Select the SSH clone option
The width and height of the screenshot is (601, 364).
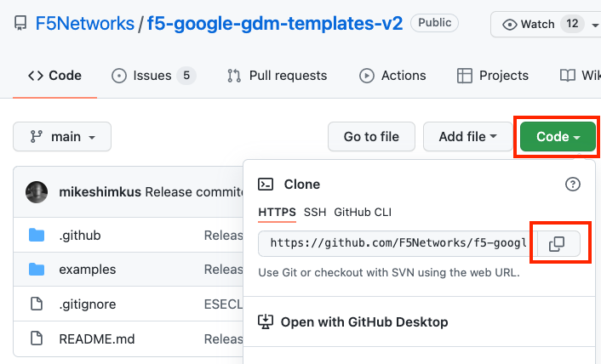point(315,212)
